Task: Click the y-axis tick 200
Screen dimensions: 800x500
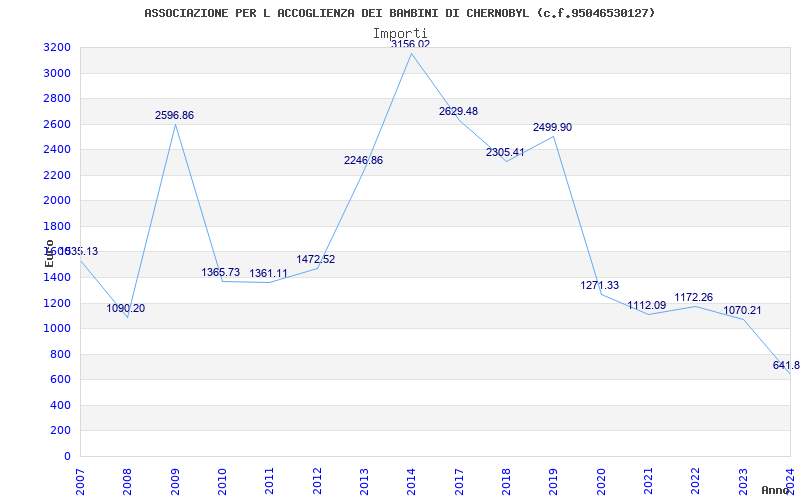Action: coord(63,431)
